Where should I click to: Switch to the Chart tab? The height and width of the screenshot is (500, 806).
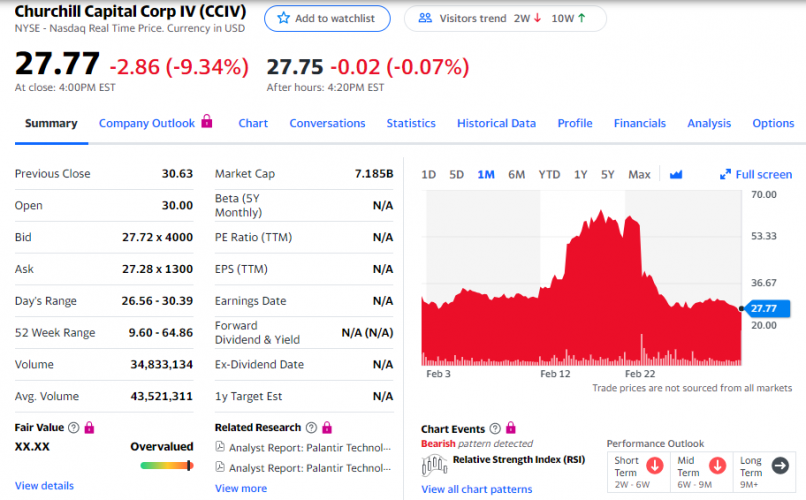[253, 123]
